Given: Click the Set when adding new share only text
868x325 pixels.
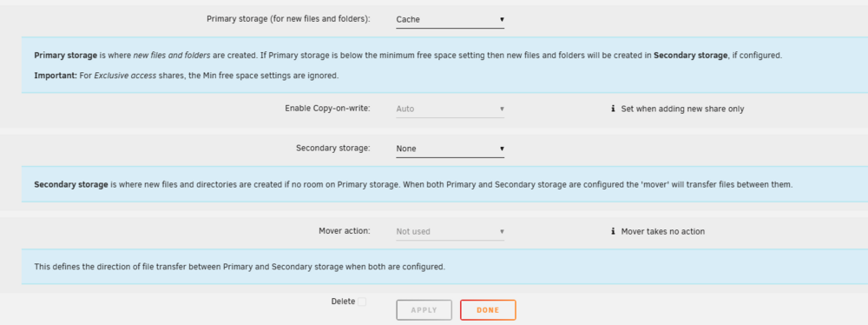Looking at the screenshot, I should (x=682, y=109).
